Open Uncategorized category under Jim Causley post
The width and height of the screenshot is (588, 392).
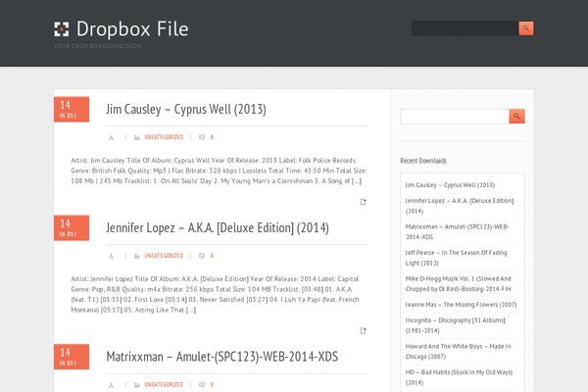[x=164, y=137]
